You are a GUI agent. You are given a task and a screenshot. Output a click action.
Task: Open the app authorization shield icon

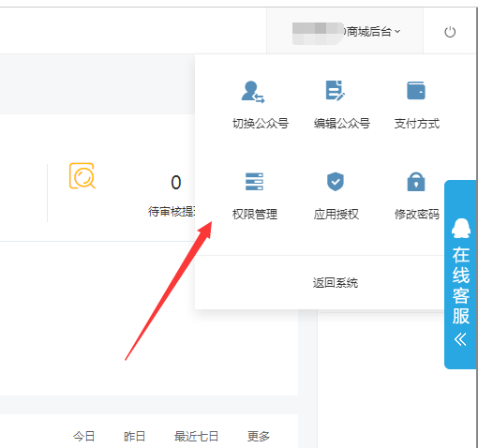pyautogui.click(x=336, y=181)
